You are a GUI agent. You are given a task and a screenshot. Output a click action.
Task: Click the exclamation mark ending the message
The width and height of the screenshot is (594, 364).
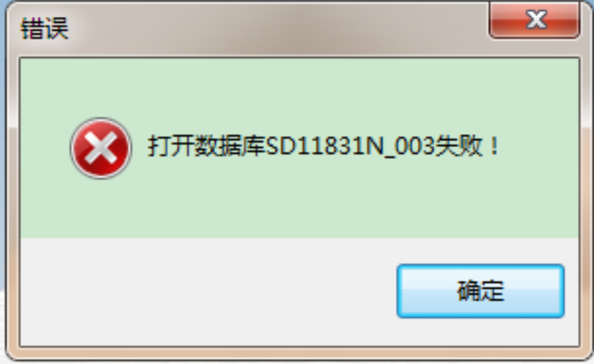click(x=494, y=146)
